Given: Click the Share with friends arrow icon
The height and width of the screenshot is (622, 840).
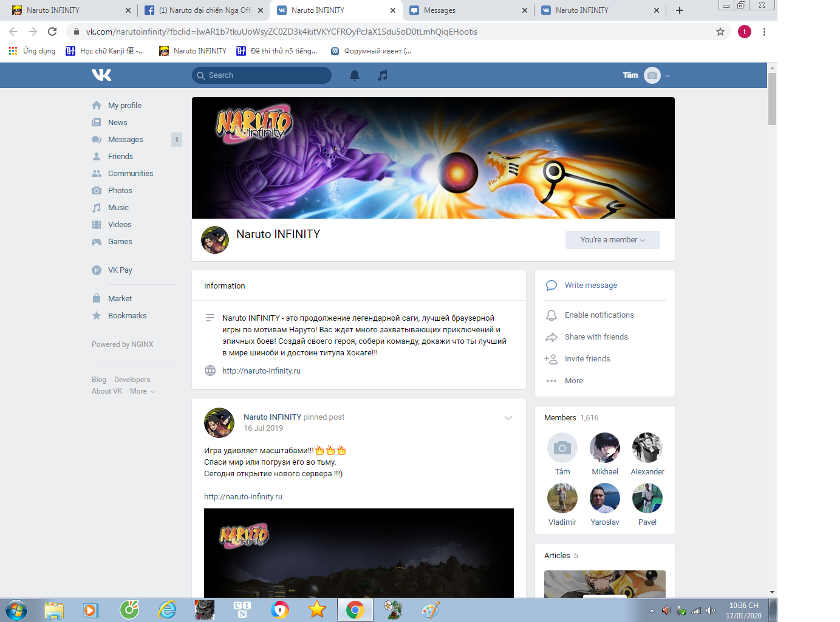Looking at the screenshot, I should tap(551, 337).
